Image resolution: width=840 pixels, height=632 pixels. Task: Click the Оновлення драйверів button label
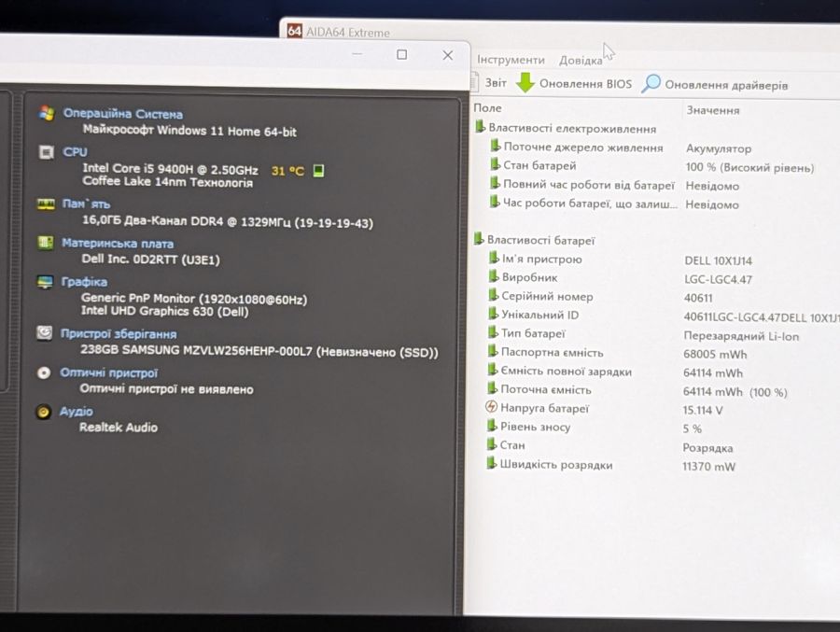point(726,85)
